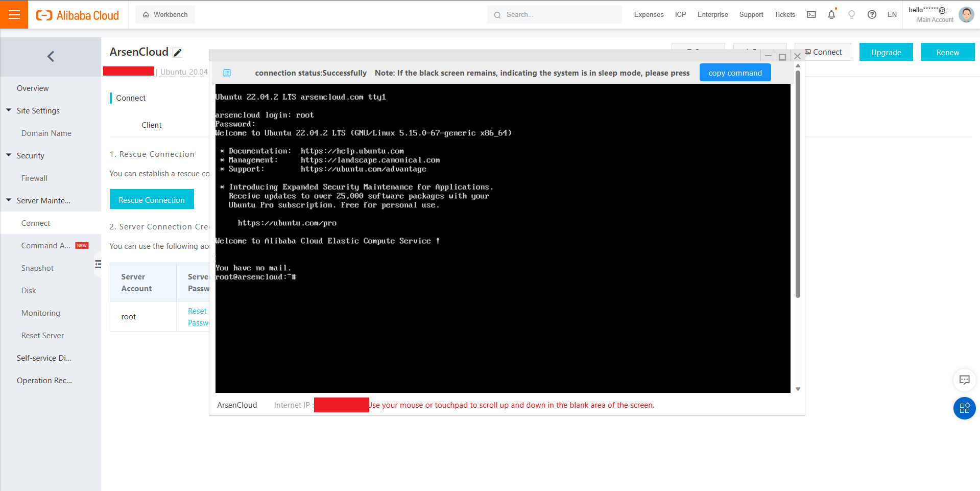Open the Enterprise menu
The image size is (980, 491).
coord(712,14)
